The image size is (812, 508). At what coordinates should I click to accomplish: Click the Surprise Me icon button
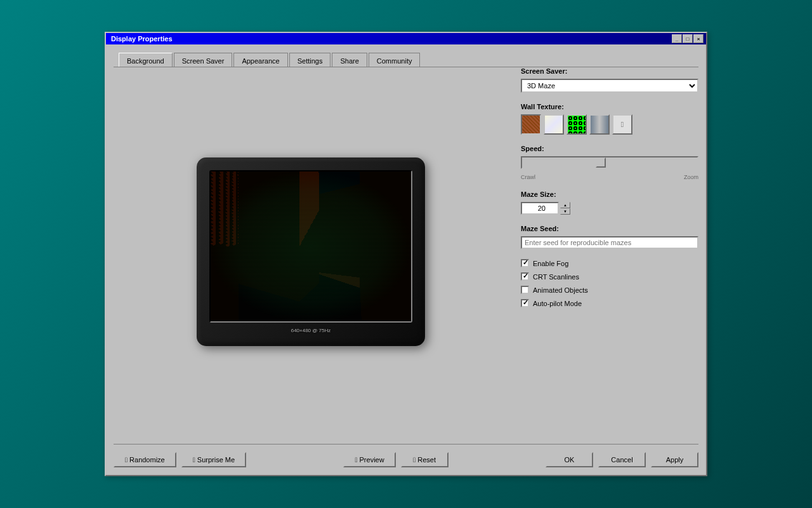(x=213, y=459)
